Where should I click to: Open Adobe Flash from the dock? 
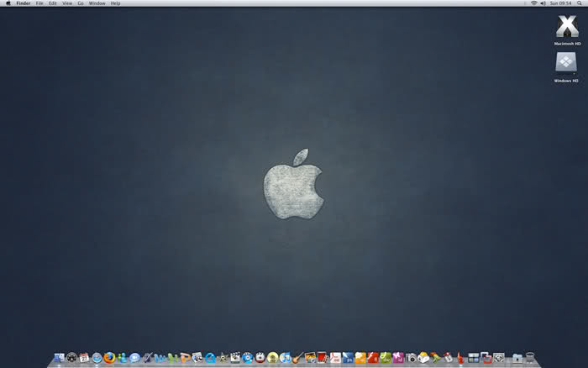tap(373, 358)
